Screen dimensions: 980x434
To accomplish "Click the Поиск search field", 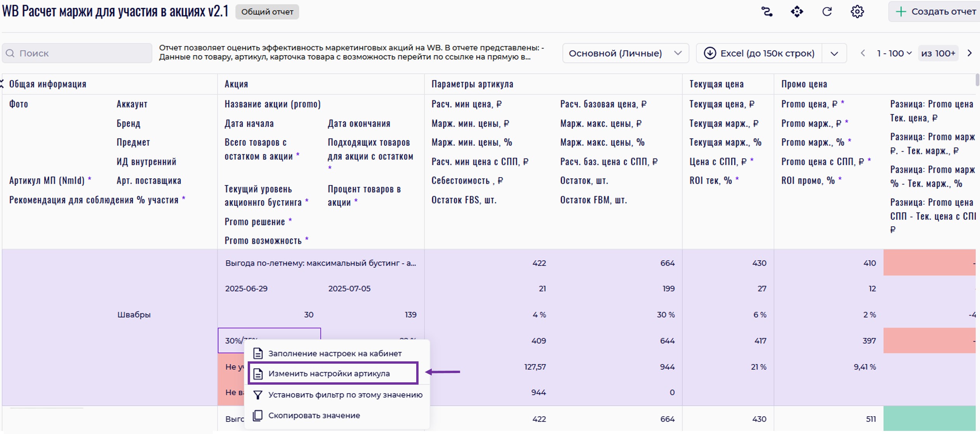I will pos(78,53).
